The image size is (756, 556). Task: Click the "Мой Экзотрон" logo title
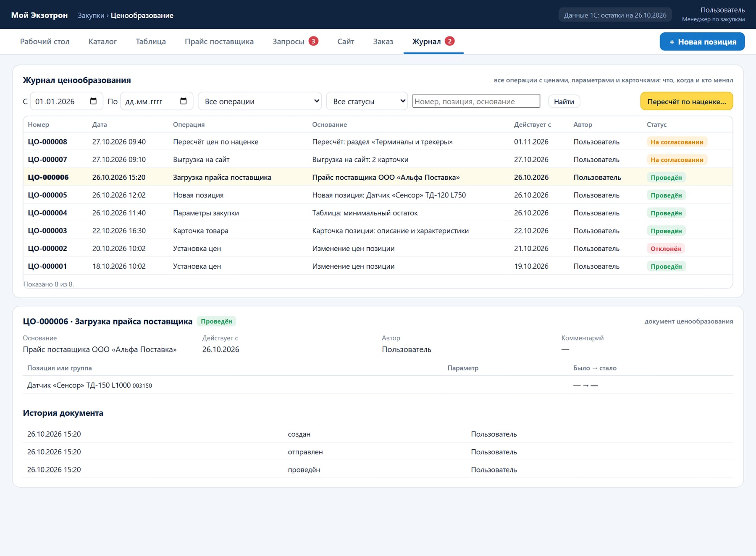(39, 15)
